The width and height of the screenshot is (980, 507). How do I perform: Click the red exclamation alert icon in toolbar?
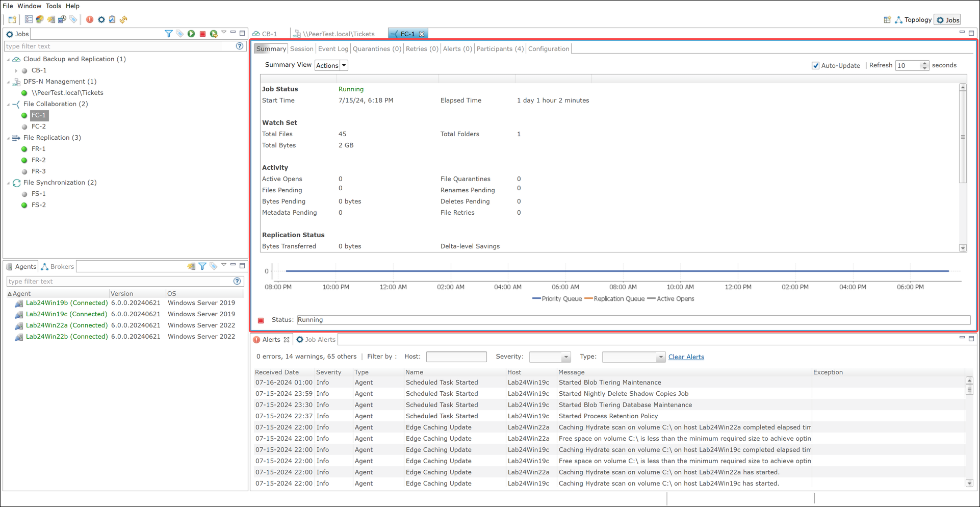pos(90,19)
